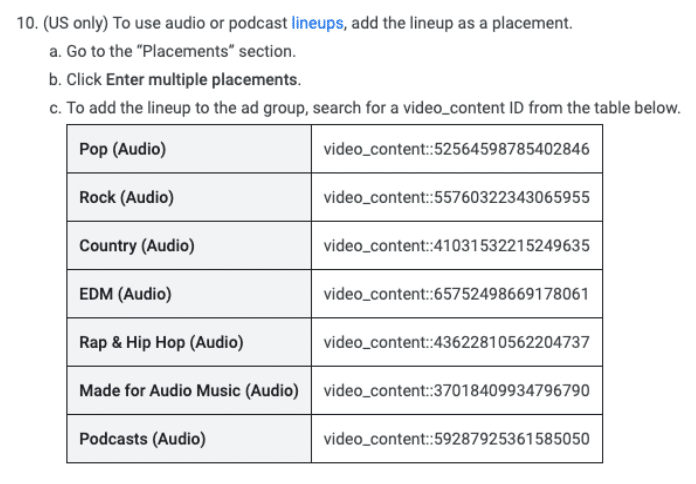This screenshot has height=484, width=696.
Task: Open the blue "lineups" hyperlink
Action: pyautogui.click(x=317, y=22)
